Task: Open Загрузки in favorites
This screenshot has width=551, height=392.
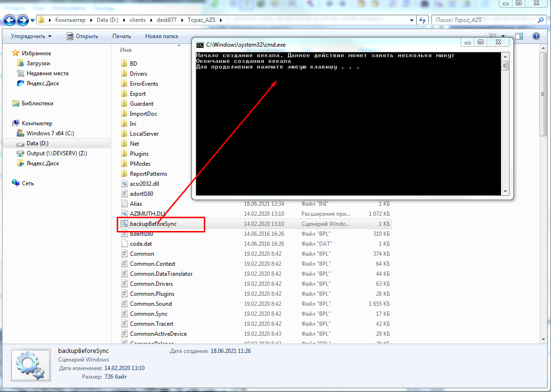Action: 38,63
